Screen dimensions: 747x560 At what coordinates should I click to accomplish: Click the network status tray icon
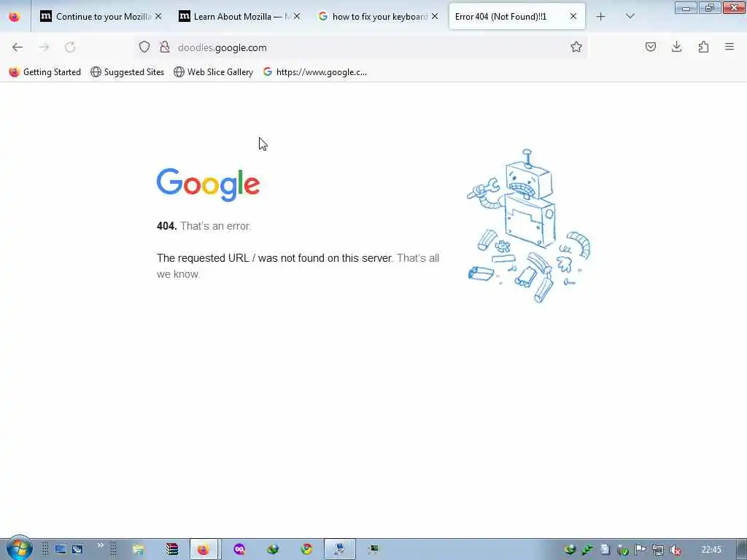(x=658, y=550)
